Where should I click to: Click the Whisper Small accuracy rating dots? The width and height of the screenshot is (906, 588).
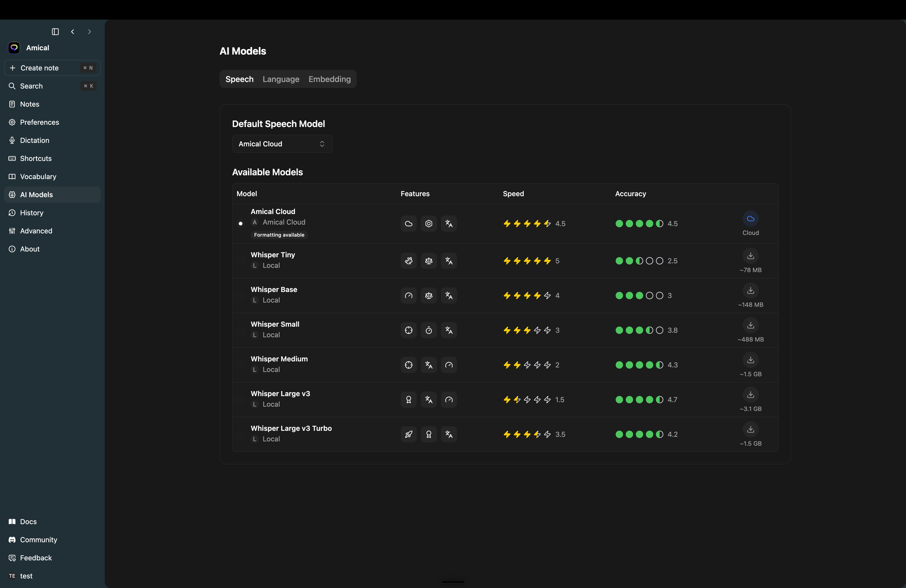[639, 330]
